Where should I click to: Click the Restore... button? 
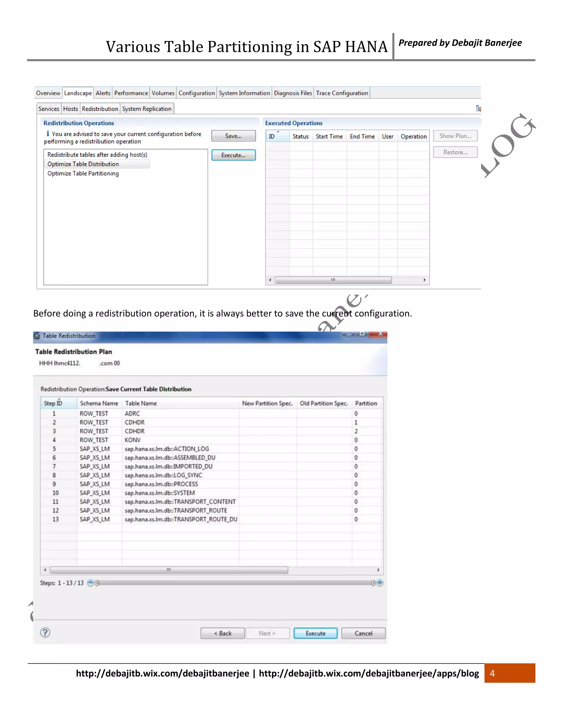point(455,152)
